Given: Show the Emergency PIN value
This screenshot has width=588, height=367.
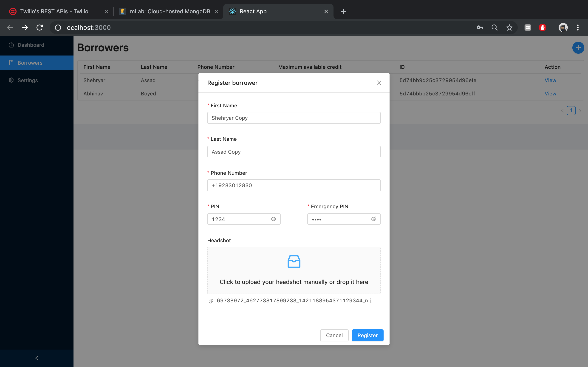Looking at the screenshot, I should tap(373, 219).
